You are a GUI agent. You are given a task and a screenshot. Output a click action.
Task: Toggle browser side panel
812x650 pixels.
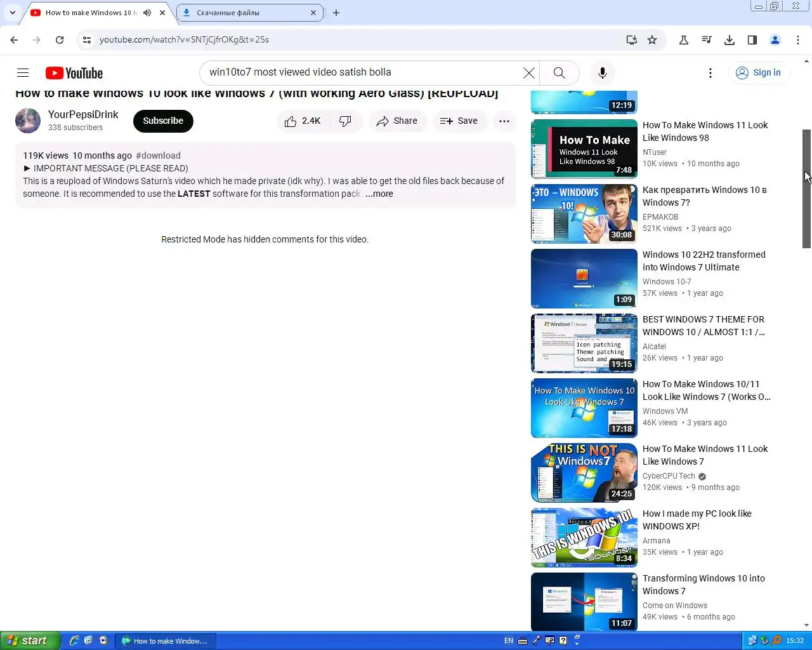click(752, 39)
